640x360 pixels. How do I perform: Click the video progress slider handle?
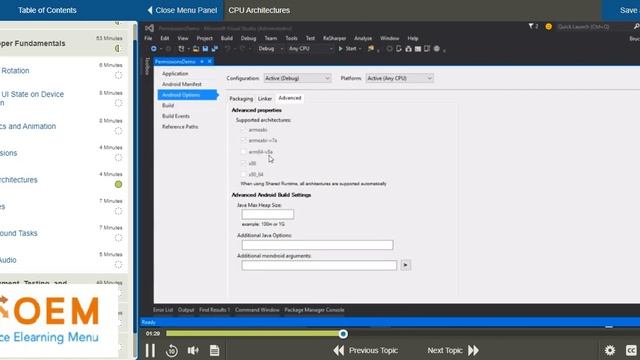[343, 334]
